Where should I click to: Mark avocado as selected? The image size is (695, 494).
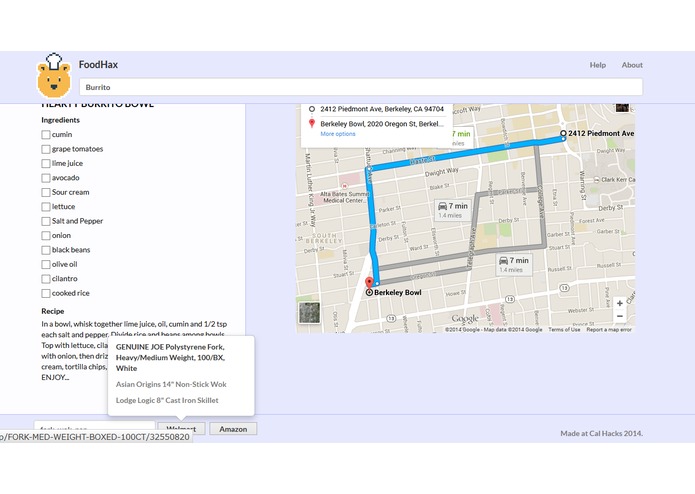(46, 178)
